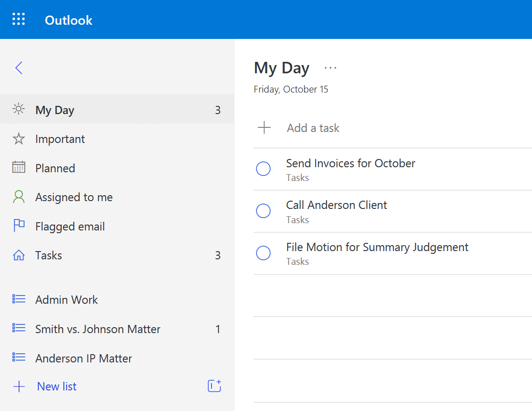Open Smith vs. Johnson Matter list
532x411 pixels.
click(x=117, y=329)
